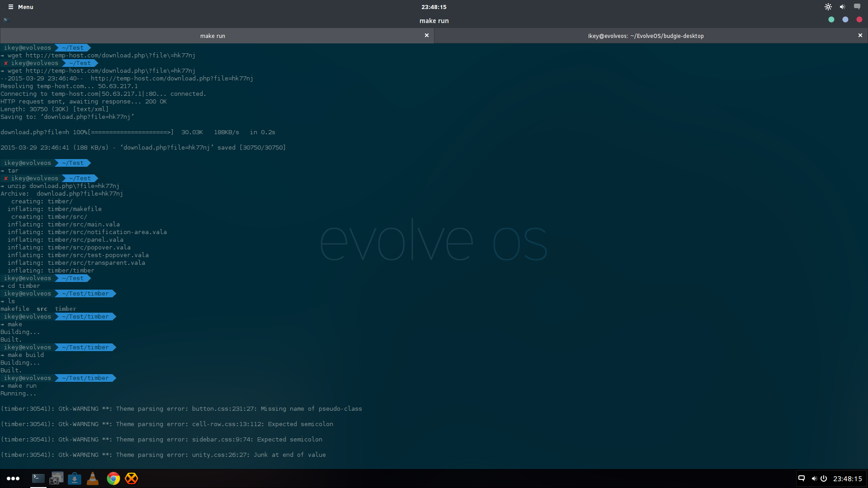
Task: Click the green circle window button
Action: click(831, 20)
